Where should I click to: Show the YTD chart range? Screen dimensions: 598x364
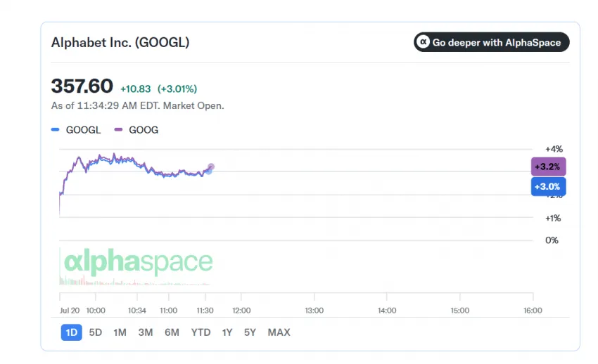pyautogui.click(x=201, y=332)
